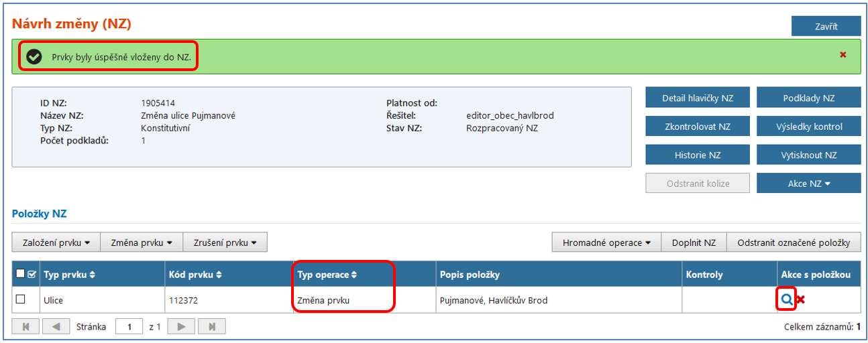Open the Zrušení prvku dropdown
Viewport: 868px width, 343px height.
pyautogui.click(x=225, y=243)
